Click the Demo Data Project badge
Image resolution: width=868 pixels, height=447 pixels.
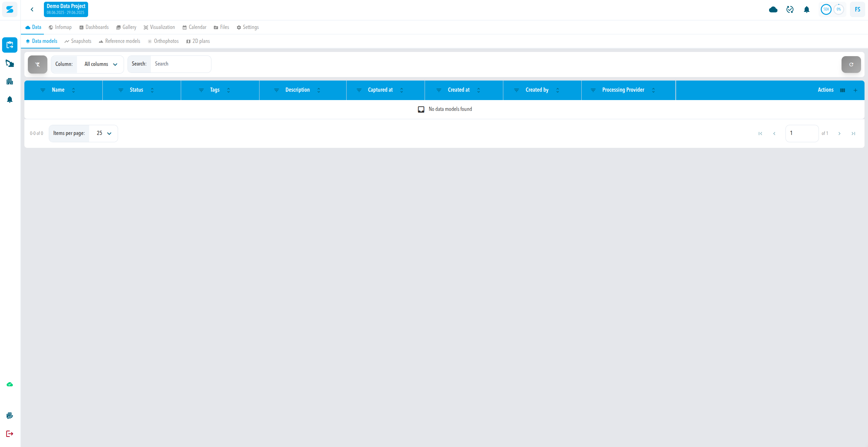(x=66, y=9)
